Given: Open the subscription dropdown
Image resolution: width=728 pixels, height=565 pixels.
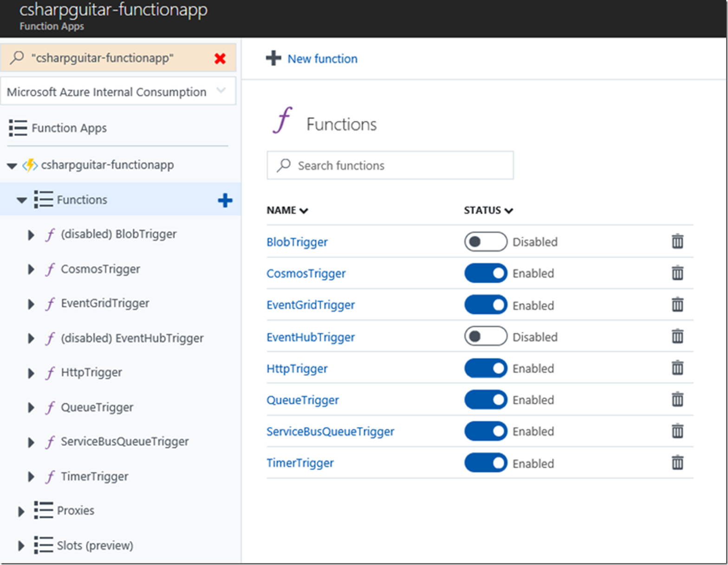Looking at the screenshot, I should 118,91.
